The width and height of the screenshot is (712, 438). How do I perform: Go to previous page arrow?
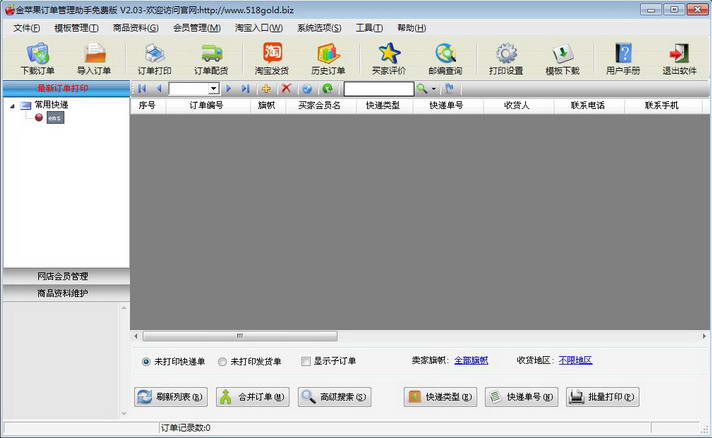click(158, 89)
